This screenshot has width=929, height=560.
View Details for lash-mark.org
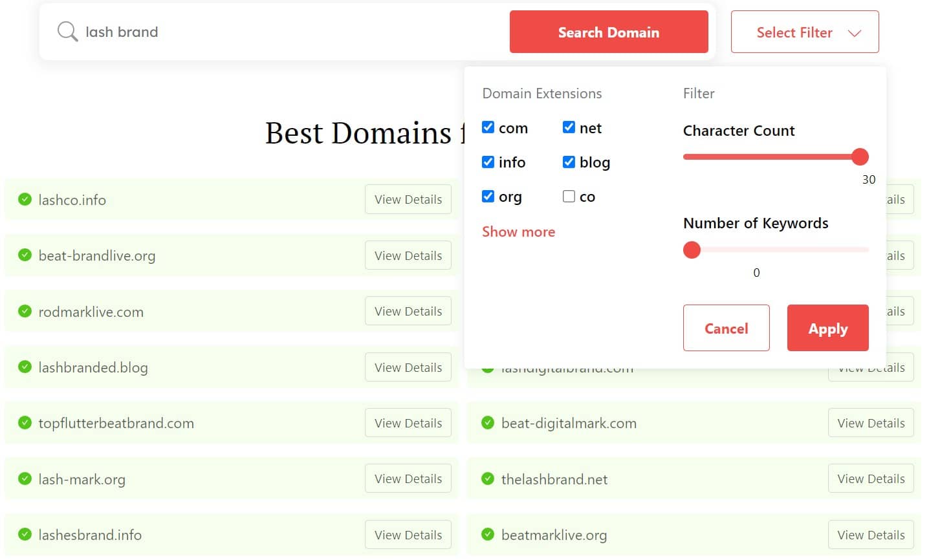pos(408,479)
